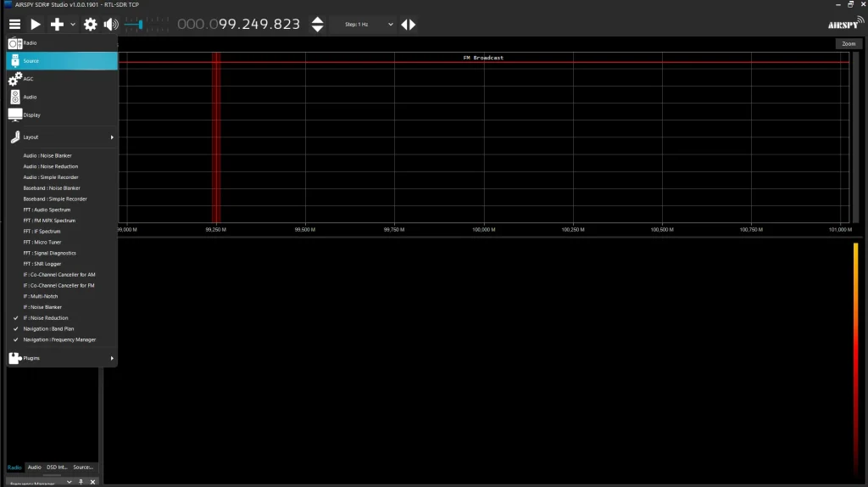Uncheck IF : Noise Reduction
The width and height of the screenshot is (868, 487).
[46, 318]
